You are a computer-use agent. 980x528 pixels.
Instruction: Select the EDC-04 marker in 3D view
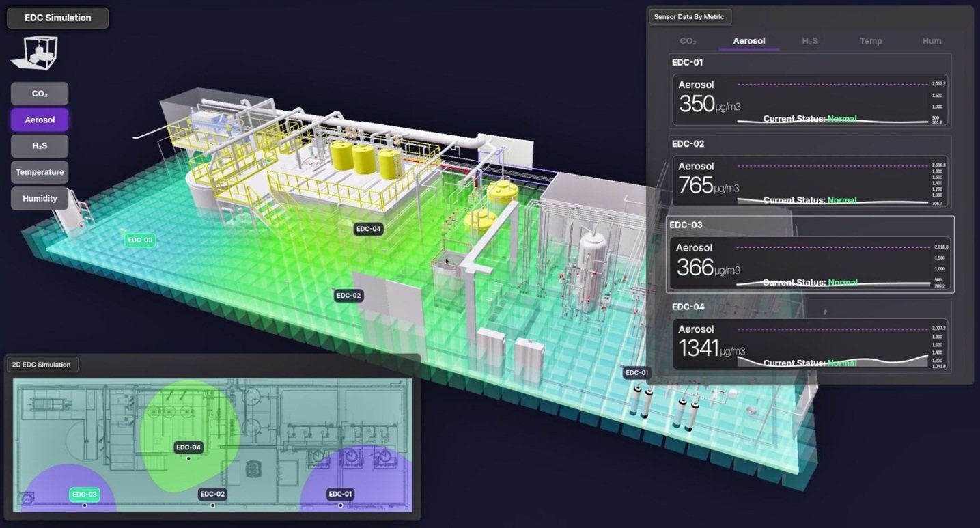368,229
